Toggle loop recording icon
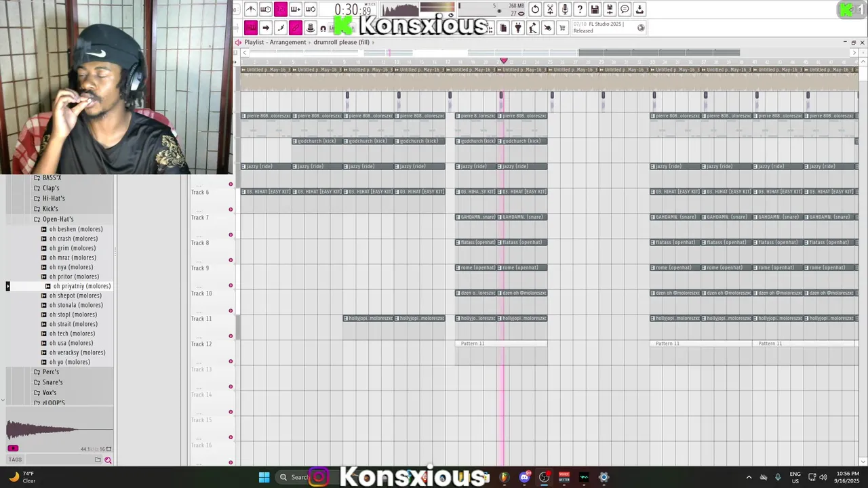868x488 pixels. pos(311,9)
